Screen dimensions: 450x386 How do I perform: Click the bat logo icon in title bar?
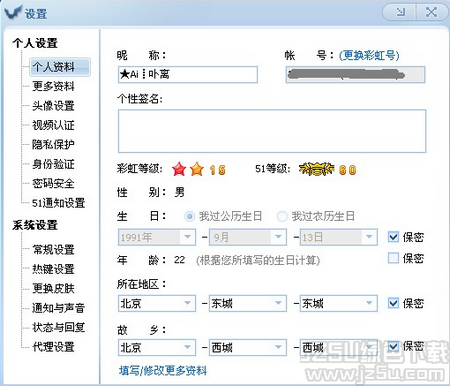[13, 12]
